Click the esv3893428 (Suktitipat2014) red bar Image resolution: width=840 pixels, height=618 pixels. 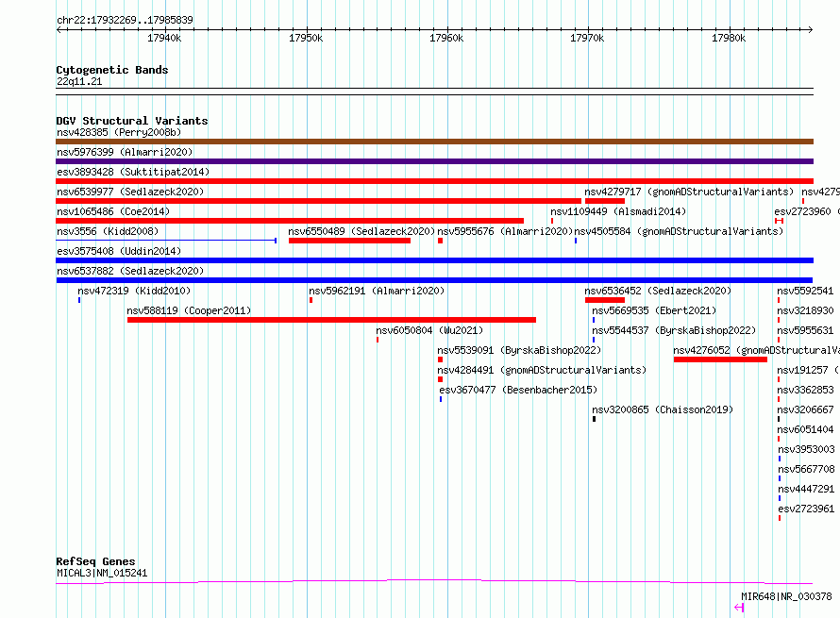[x=434, y=181]
